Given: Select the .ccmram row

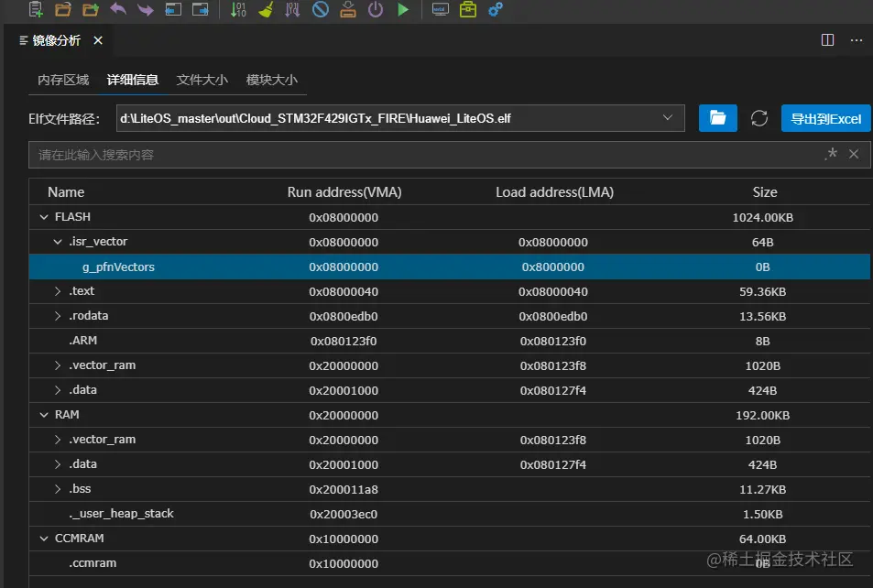Looking at the screenshot, I should 449,563.
